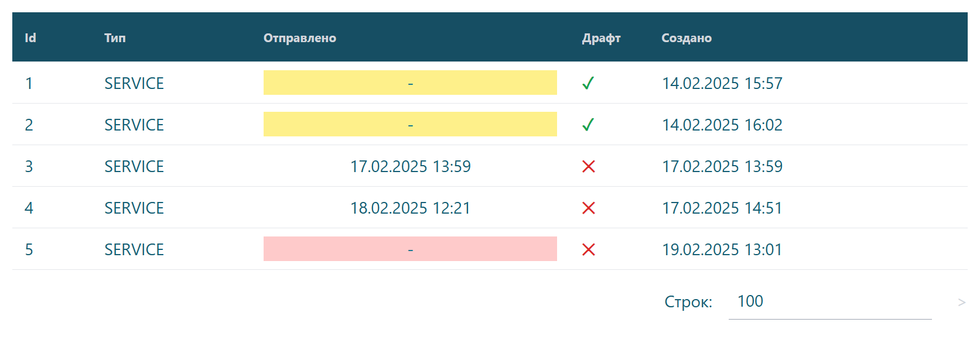Click the red cross icon in row 5
Image resolution: width=980 pixels, height=343 pixels.
point(589,249)
